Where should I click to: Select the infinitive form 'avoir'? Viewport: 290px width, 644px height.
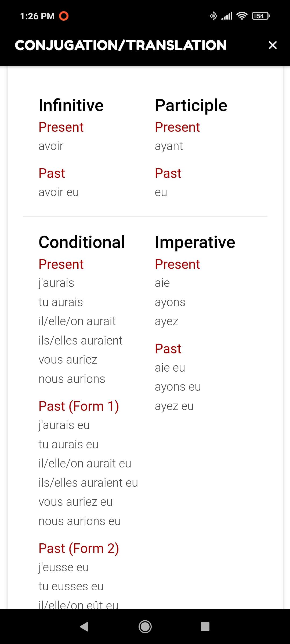pos(51,146)
